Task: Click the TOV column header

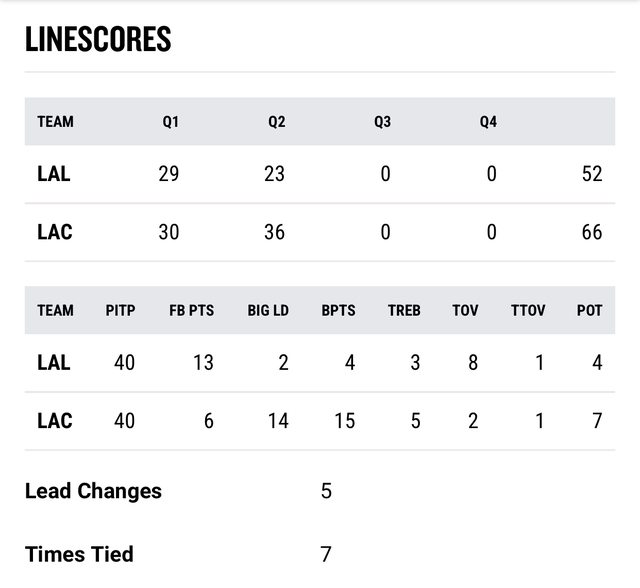Action: [x=465, y=311]
